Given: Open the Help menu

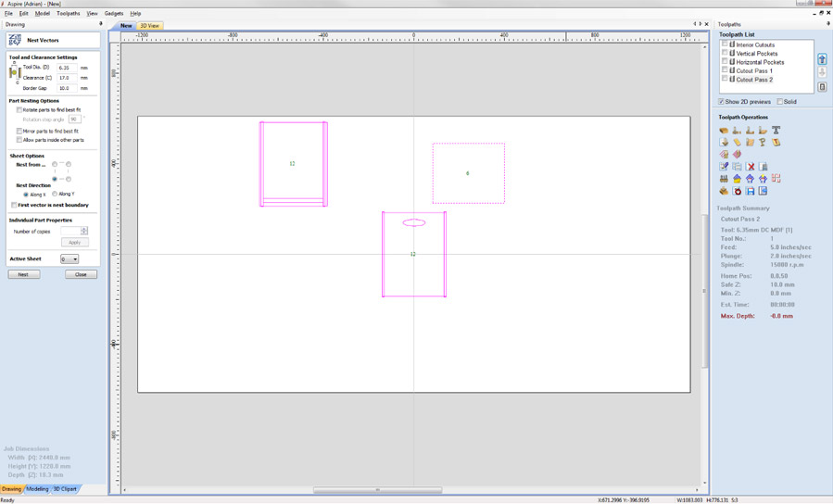Looking at the screenshot, I should point(135,13).
